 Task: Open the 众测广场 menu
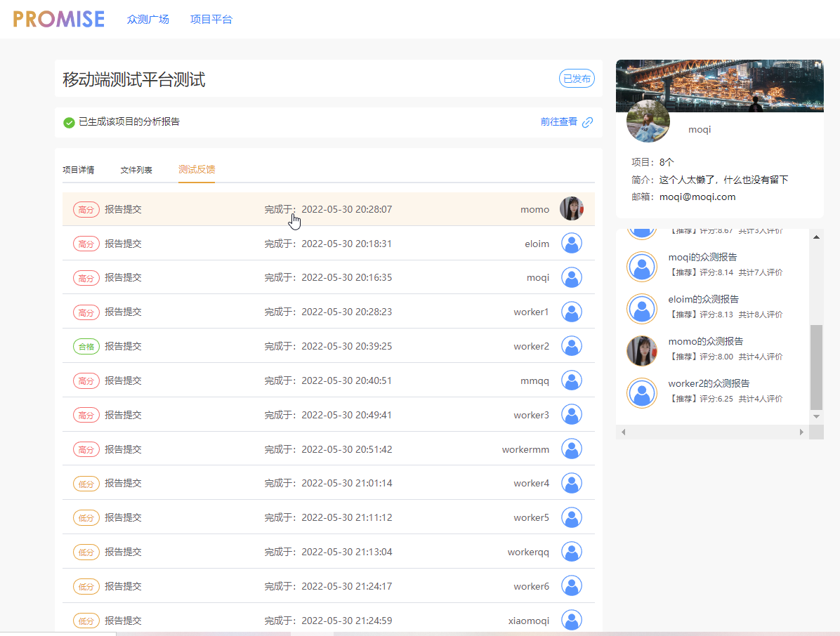pyautogui.click(x=148, y=19)
